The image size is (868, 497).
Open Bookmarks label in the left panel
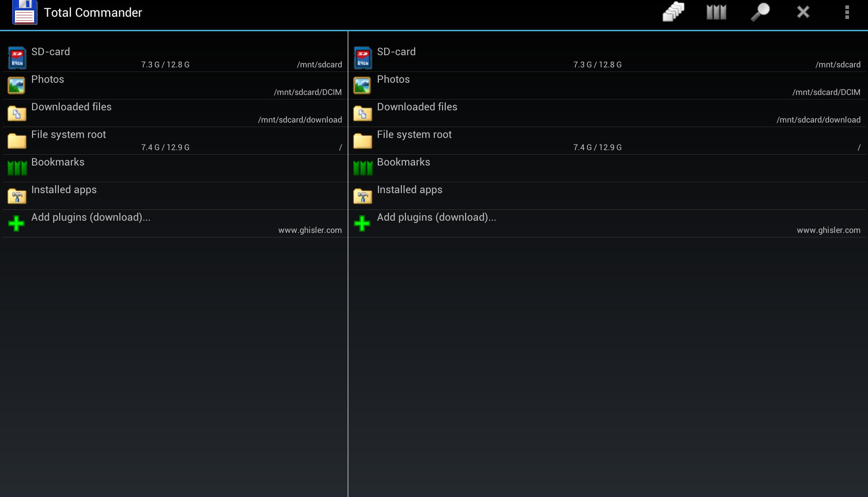(x=58, y=162)
